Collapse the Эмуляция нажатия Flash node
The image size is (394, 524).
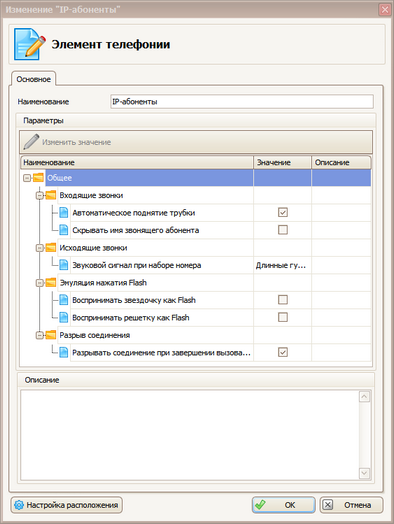point(39,283)
